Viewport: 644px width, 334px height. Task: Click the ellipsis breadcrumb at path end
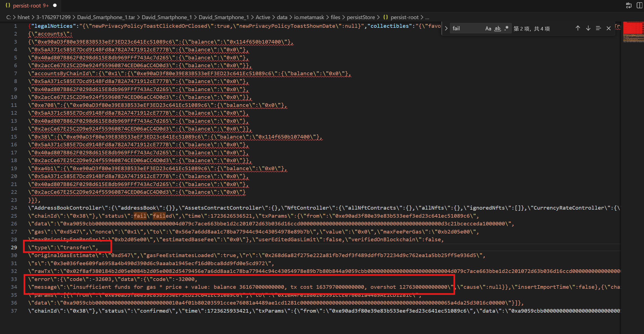(427, 17)
